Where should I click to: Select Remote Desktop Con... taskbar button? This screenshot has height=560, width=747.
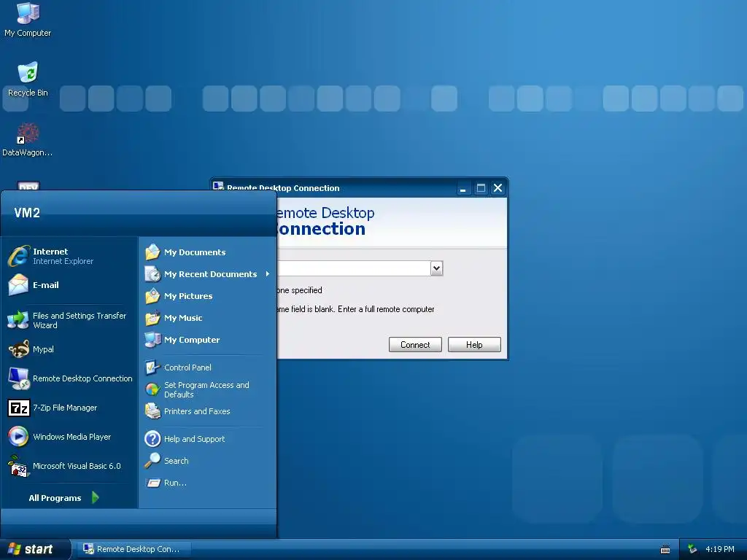click(x=134, y=549)
